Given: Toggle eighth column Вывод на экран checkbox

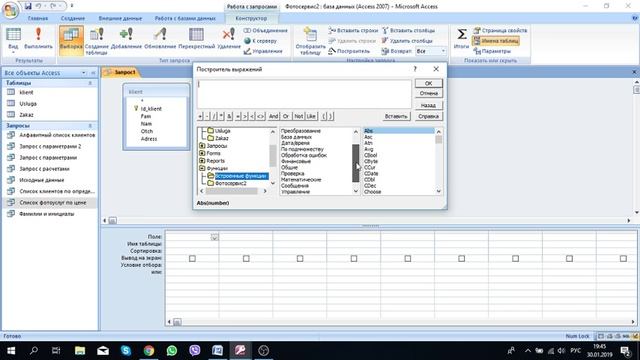Looking at the screenshot, I should coord(569,258).
